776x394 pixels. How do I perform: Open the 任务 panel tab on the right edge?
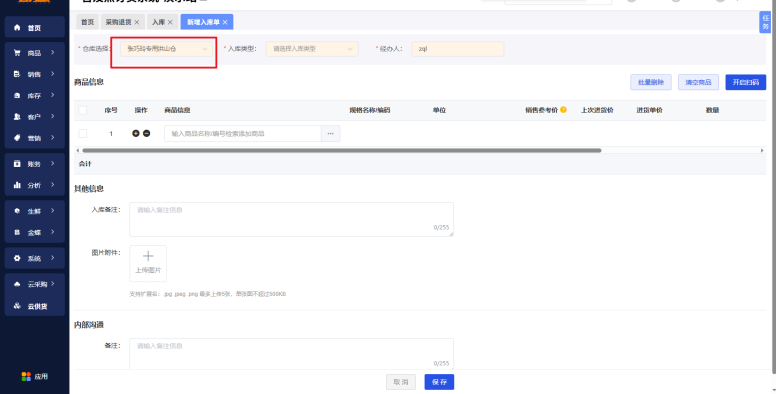(x=765, y=22)
